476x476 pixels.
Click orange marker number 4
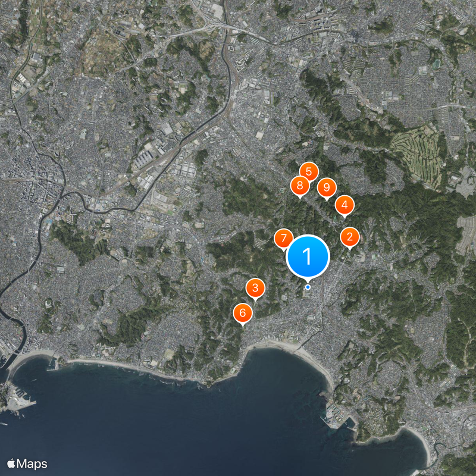pyautogui.click(x=346, y=205)
